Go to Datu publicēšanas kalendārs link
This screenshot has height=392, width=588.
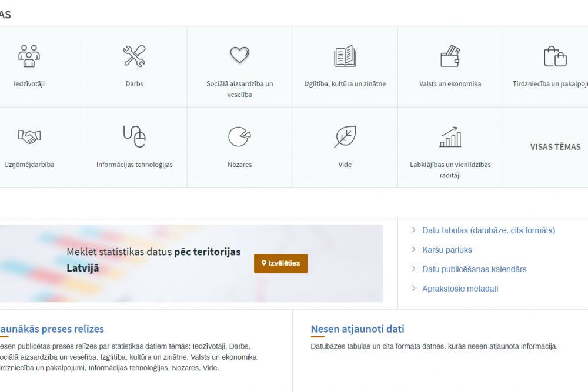point(475,269)
